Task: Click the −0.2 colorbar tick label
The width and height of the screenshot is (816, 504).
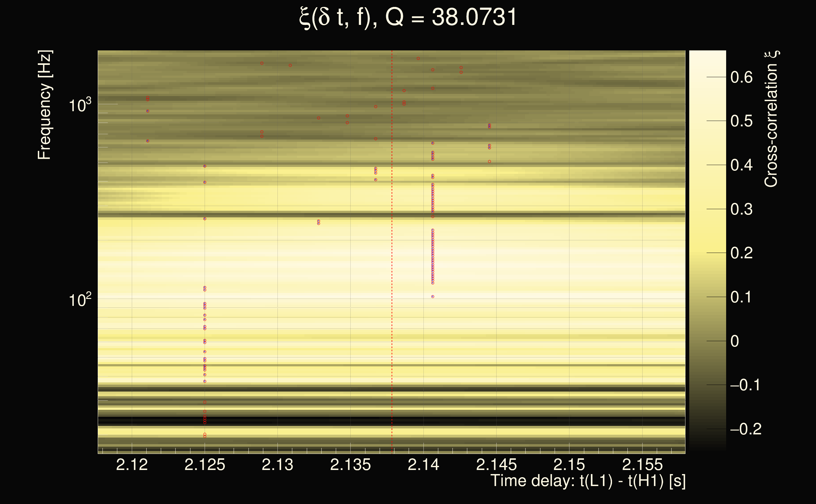Action: 746,429
